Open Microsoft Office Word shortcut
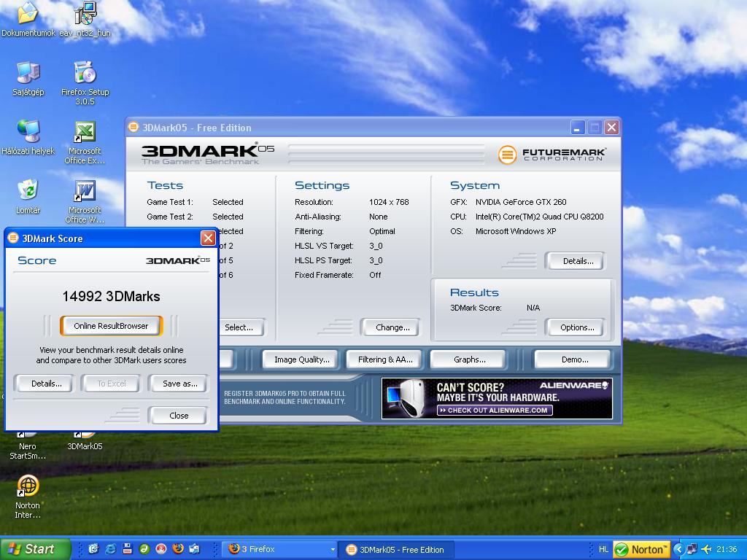The height and width of the screenshot is (560, 747). [85, 201]
